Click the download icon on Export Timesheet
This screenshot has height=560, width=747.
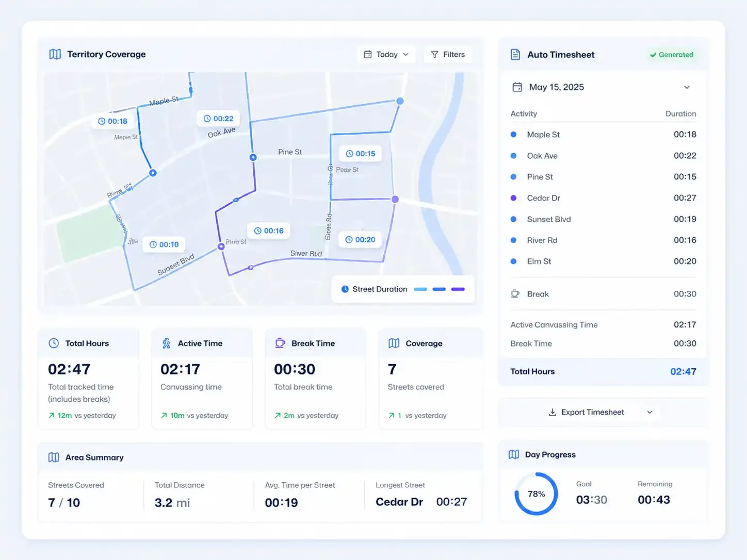(553, 412)
